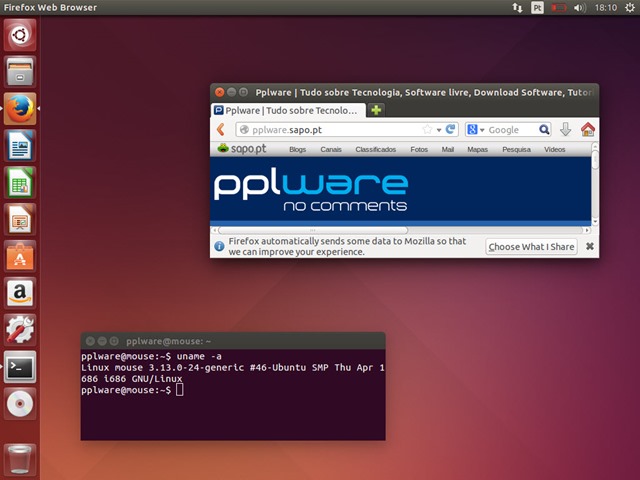The height and width of the screenshot is (480, 640).
Task: Open battery indicator in top panel
Action: [x=558, y=8]
